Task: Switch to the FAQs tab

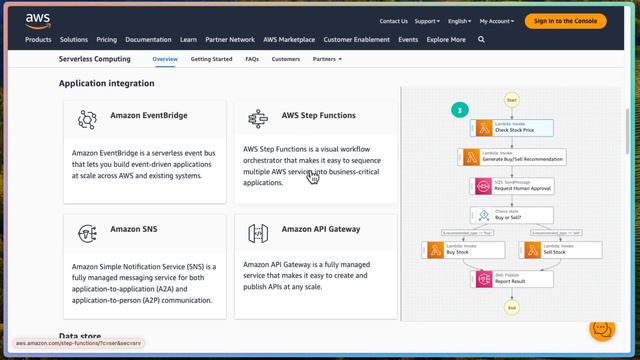Action: point(252,59)
